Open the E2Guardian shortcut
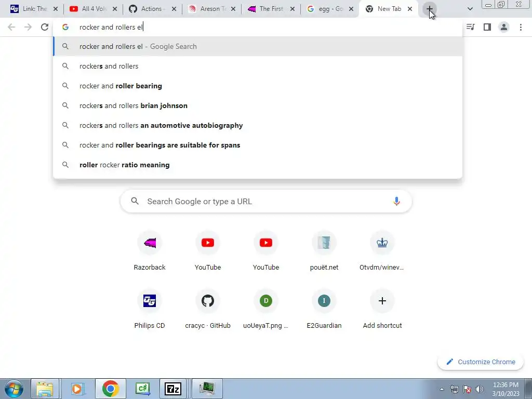The image size is (532, 399). (x=324, y=310)
